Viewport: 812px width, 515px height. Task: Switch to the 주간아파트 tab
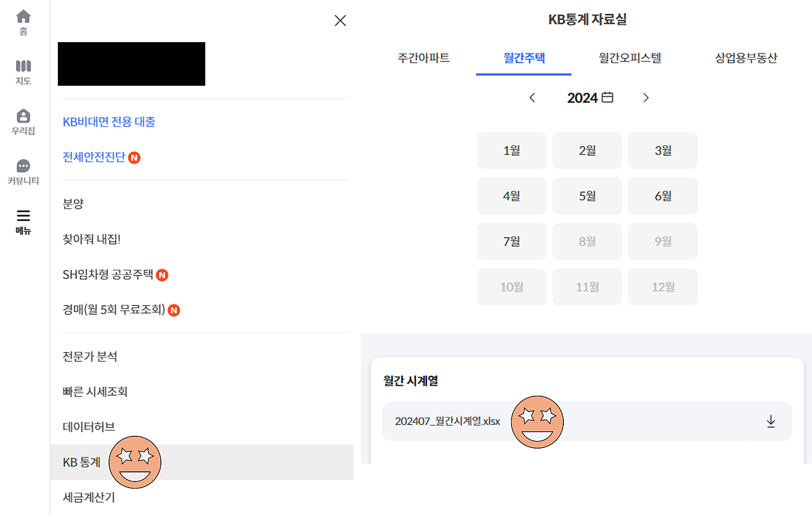click(424, 58)
